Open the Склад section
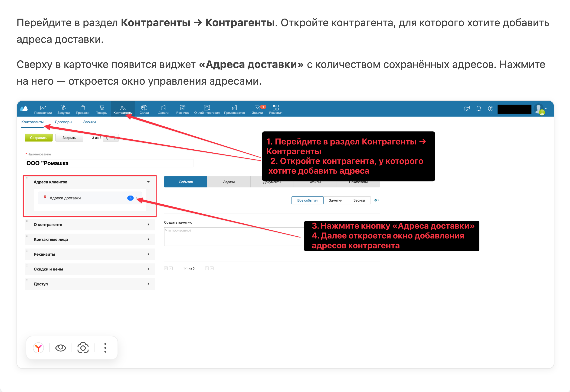Viewport: 570px width, 392px height. click(144, 109)
